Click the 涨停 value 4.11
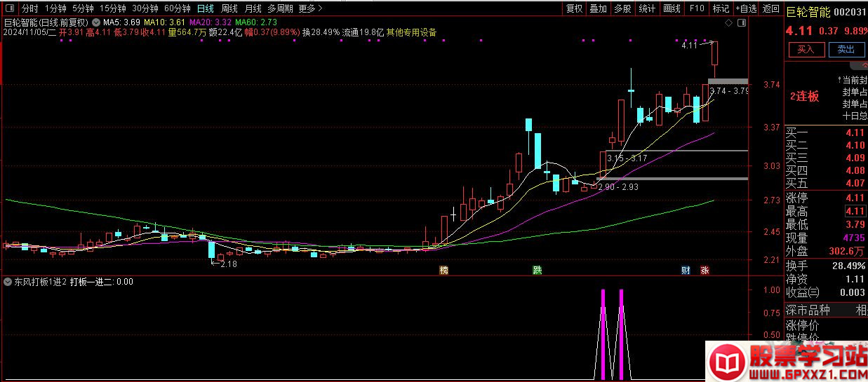This screenshot has height=382, width=868. coord(855,198)
